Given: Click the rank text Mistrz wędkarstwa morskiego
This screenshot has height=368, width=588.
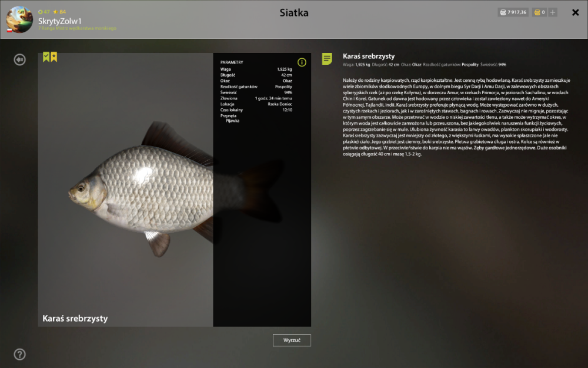Looking at the screenshot, I should coord(86,28).
